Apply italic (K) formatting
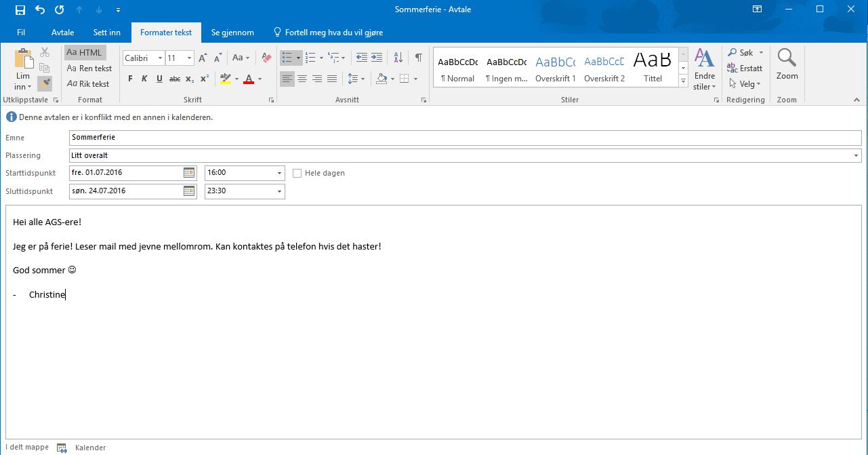Viewport: 868px width, 455px height. click(144, 79)
